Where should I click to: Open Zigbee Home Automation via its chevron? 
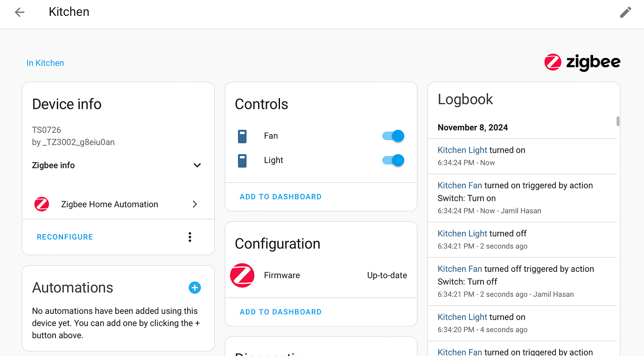point(195,204)
